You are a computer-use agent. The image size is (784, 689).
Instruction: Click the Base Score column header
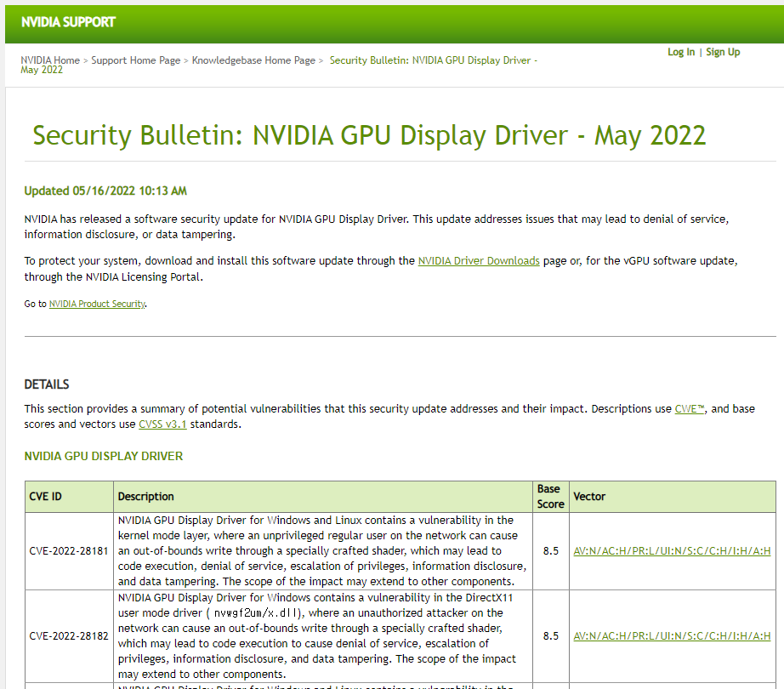coord(550,497)
